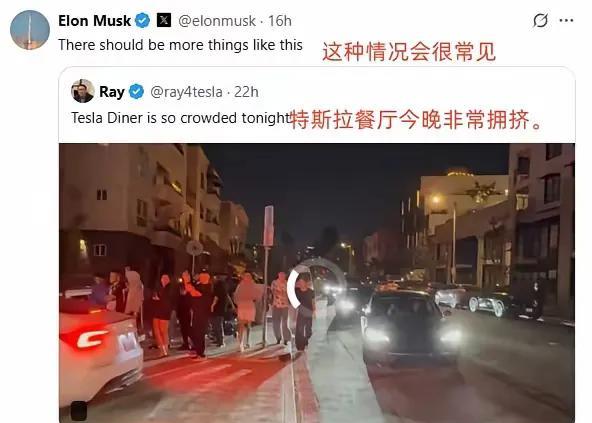Click Elon Musk's blue verified badge
Viewport: 592px width, 423px height.
tap(142, 20)
